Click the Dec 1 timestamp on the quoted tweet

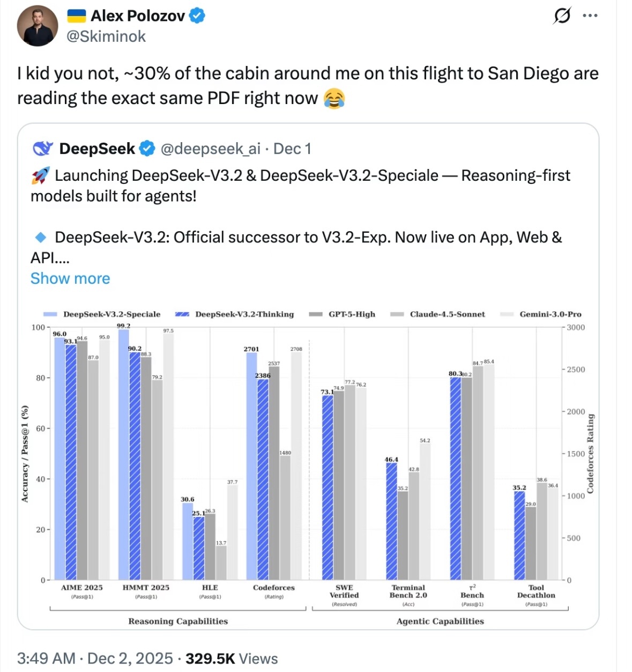coord(292,148)
